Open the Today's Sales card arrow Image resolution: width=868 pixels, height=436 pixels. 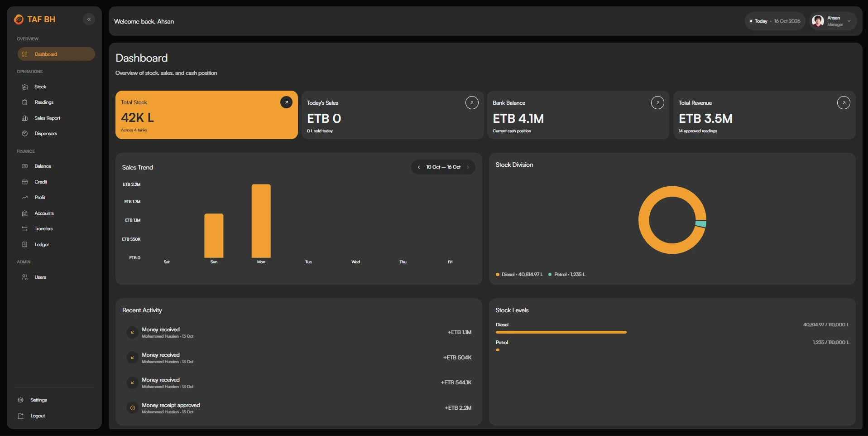click(x=472, y=103)
